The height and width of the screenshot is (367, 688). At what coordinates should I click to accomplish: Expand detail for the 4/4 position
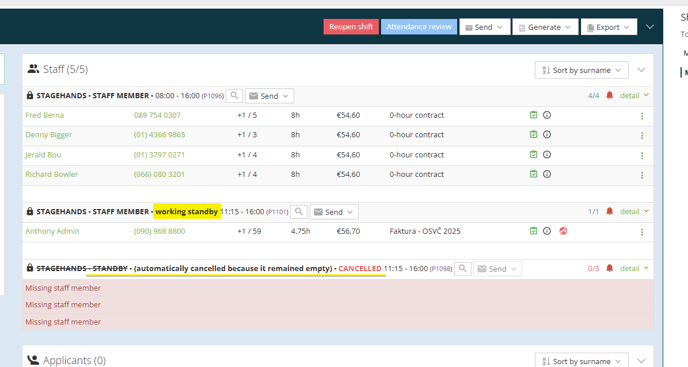pos(634,95)
